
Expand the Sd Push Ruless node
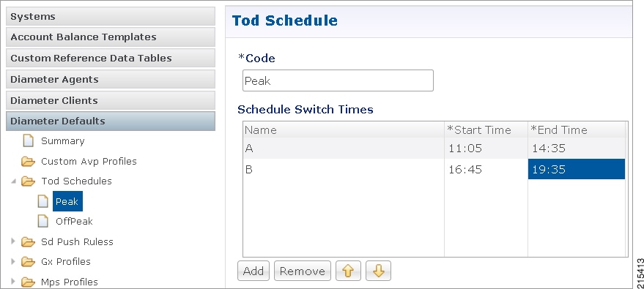pos(13,241)
